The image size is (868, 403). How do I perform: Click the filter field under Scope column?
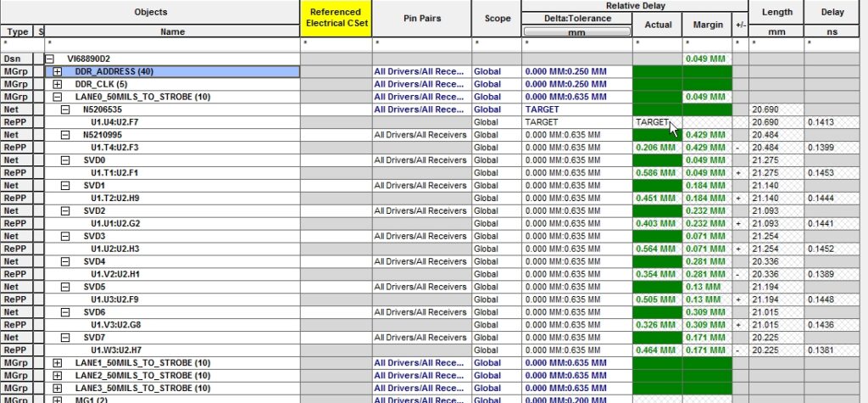(496, 42)
